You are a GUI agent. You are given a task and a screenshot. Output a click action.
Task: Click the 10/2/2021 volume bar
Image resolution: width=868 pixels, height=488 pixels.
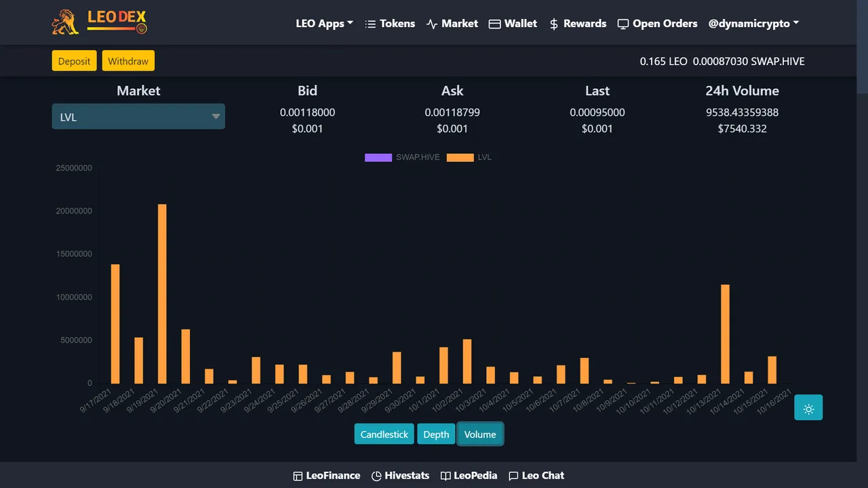point(467,361)
